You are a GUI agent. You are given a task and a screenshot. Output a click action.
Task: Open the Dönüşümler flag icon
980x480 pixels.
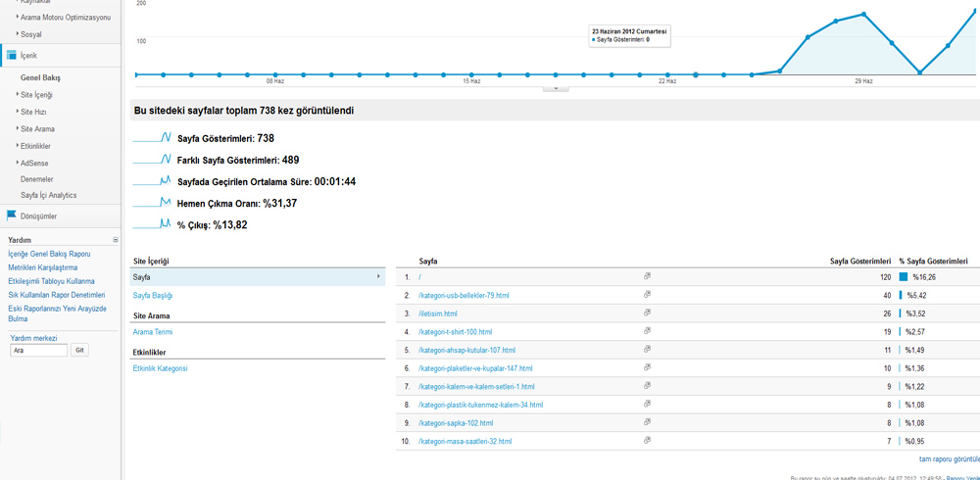click(x=11, y=216)
